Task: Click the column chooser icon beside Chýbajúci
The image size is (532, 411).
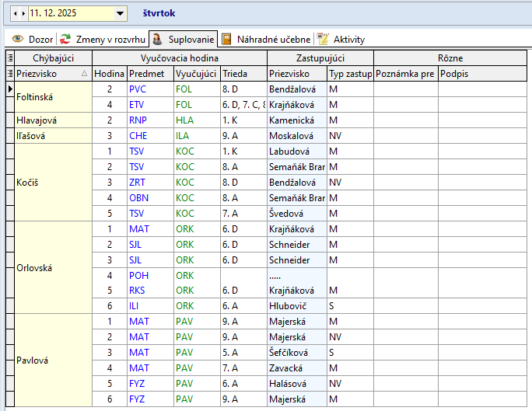Action: click(9, 58)
